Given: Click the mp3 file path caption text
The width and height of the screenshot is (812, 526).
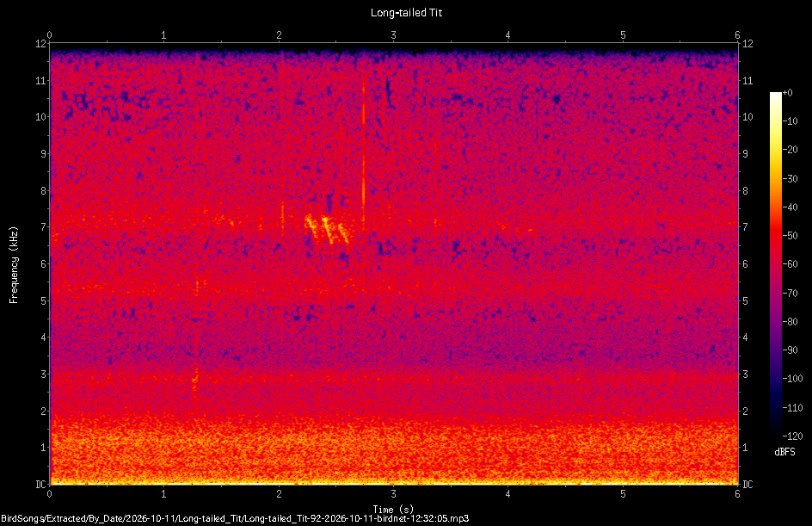Looking at the screenshot, I should 235,518.
